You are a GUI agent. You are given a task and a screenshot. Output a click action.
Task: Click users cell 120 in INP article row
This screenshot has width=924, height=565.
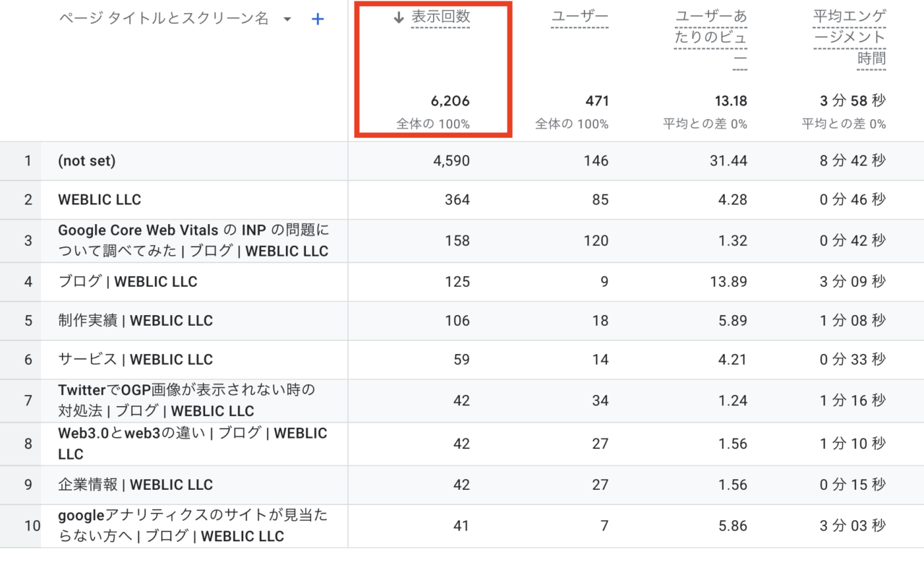click(x=596, y=241)
